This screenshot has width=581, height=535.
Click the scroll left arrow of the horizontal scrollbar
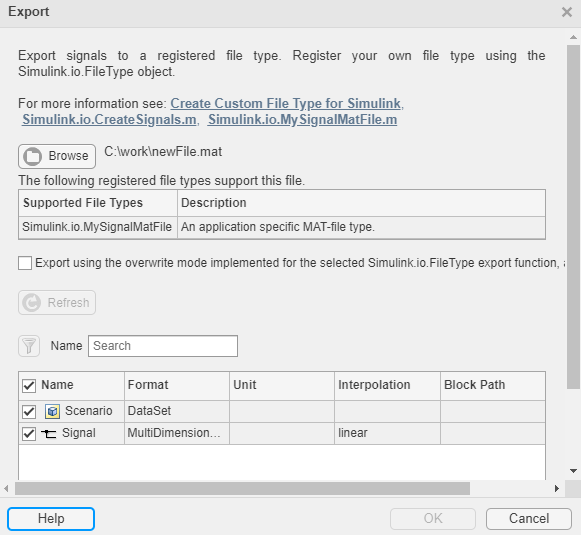6,488
